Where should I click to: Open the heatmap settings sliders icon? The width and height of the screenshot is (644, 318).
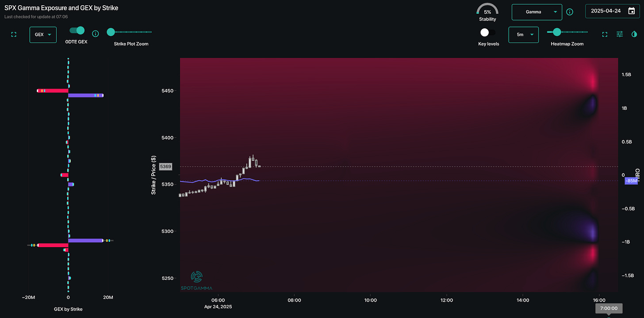[620, 34]
